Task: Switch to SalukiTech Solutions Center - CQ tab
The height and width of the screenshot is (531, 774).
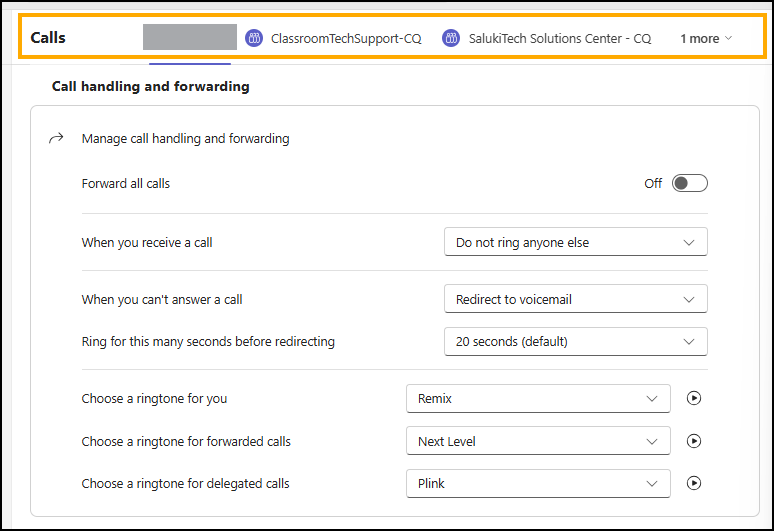Action: click(x=547, y=38)
